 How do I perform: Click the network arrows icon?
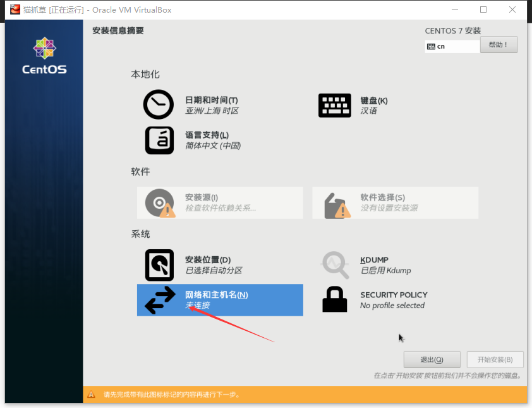(160, 300)
